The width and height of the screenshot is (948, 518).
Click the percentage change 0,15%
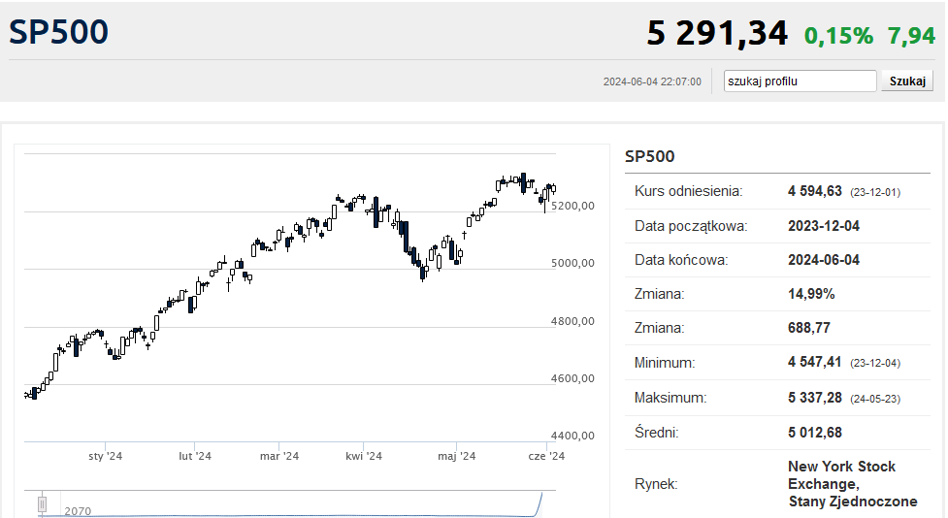[839, 36]
